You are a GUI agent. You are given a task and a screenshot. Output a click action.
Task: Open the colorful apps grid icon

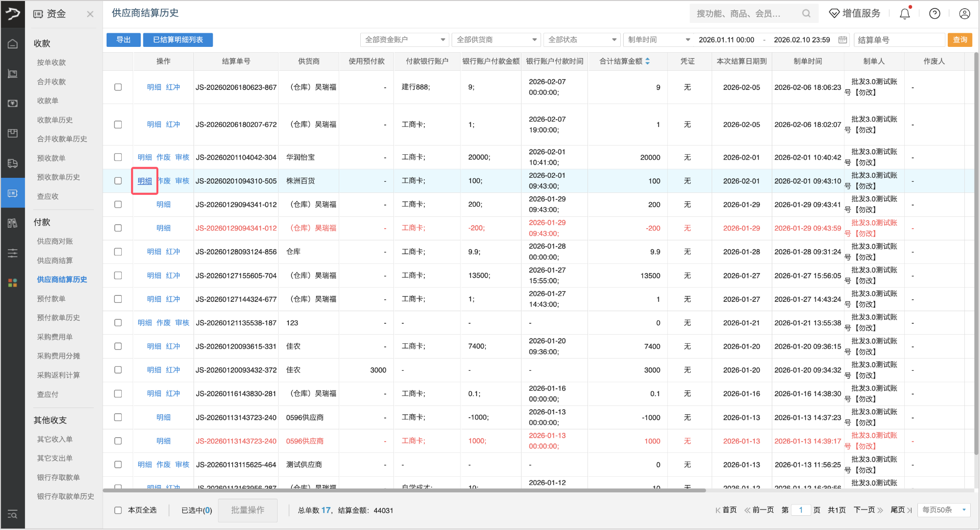pos(13,283)
